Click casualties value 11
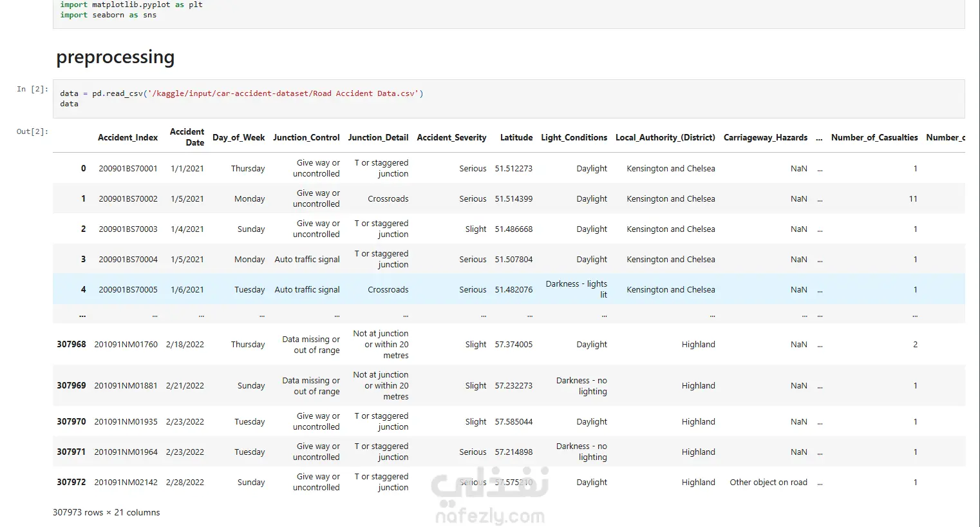This screenshot has height=527, width=980. [913, 198]
